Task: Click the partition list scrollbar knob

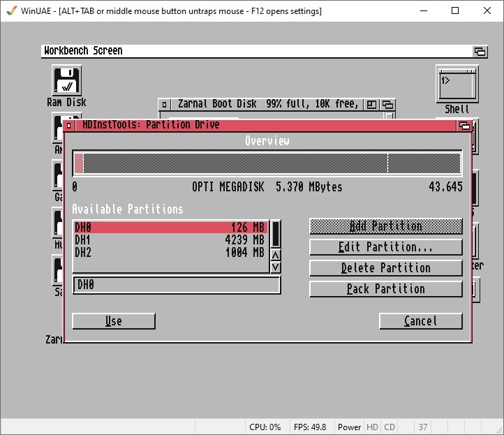Action: pos(276,234)
